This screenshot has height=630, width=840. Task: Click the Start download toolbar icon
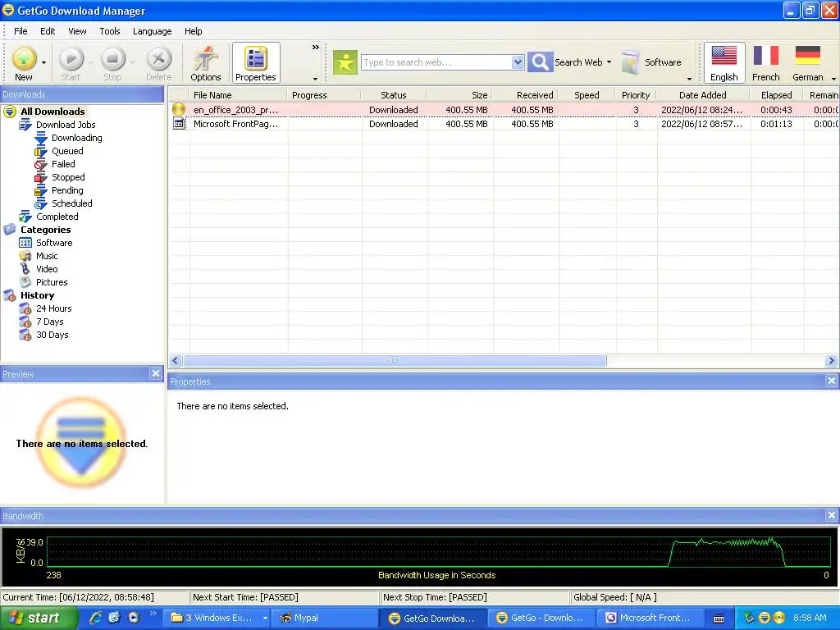(x=71, y=59)
